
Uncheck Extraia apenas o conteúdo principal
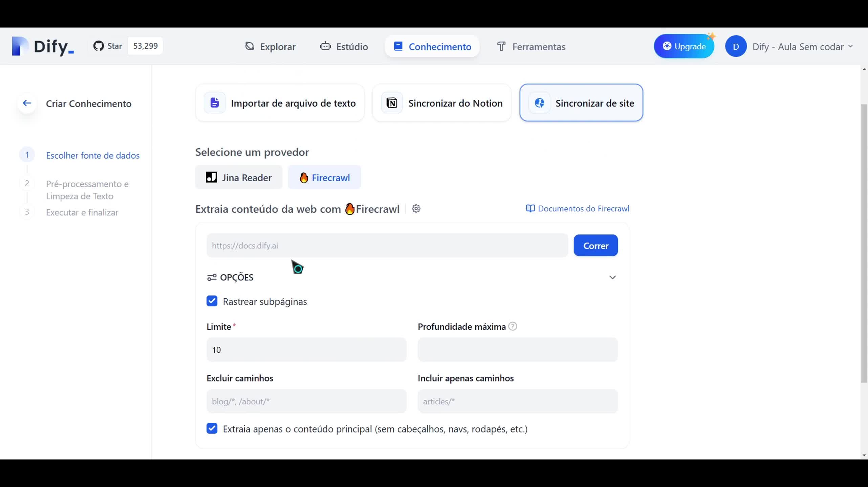[x=212, y=428]
